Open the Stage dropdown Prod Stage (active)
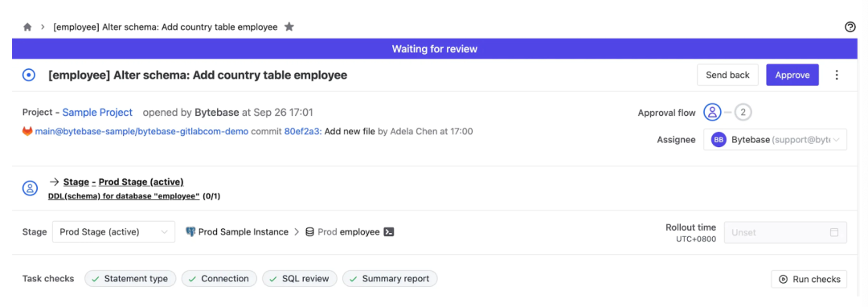The height and width of the screenshot is (307, 868). click(113, 231)
